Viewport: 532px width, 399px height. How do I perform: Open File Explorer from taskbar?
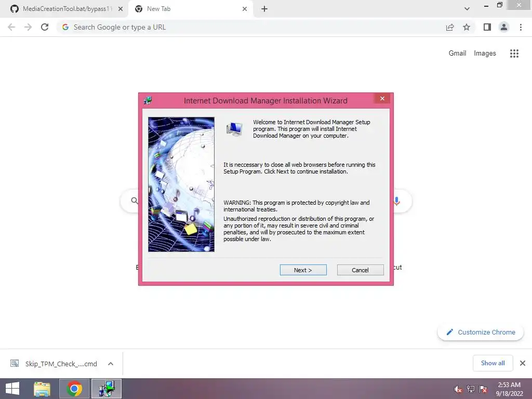[42, 389]
